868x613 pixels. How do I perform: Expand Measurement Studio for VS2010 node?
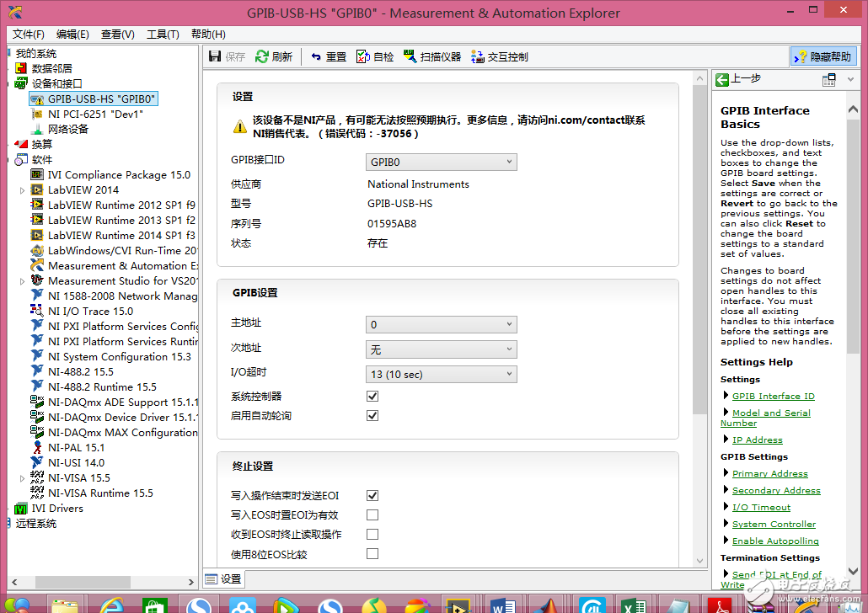click(x=22, y=281)
